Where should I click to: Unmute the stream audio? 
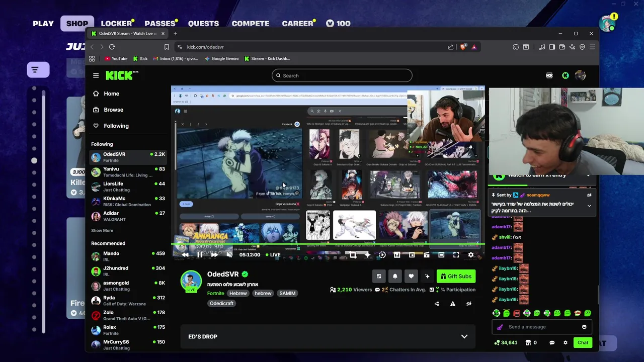229,255
